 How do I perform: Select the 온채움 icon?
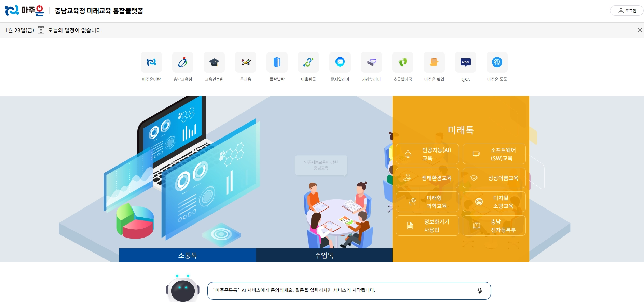(x=246, y=62)
